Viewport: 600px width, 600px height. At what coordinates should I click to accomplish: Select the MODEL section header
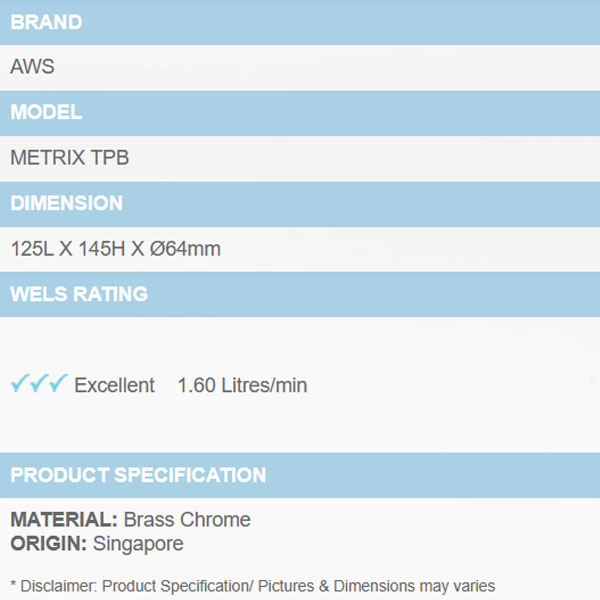point(46,113)
